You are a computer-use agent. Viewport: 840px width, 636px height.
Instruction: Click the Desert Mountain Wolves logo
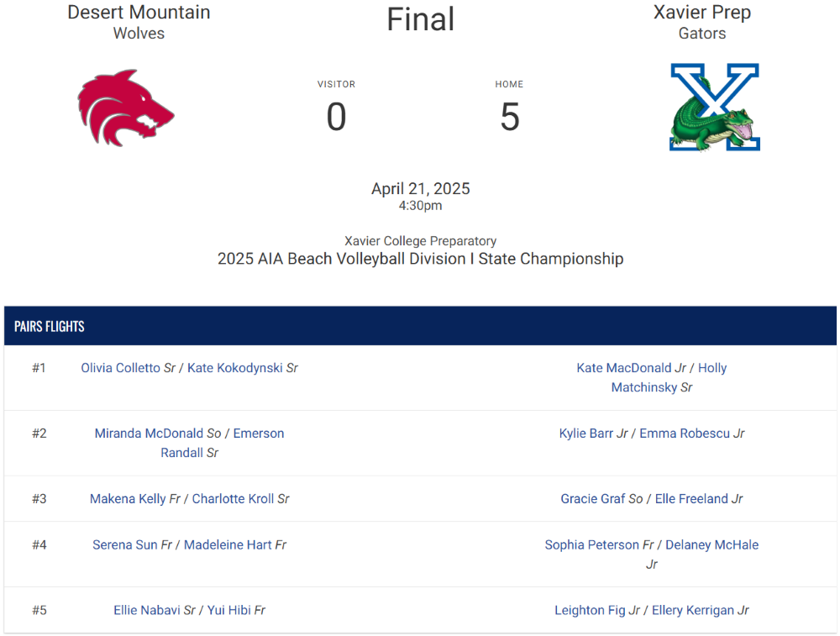(x=126, y=108)
